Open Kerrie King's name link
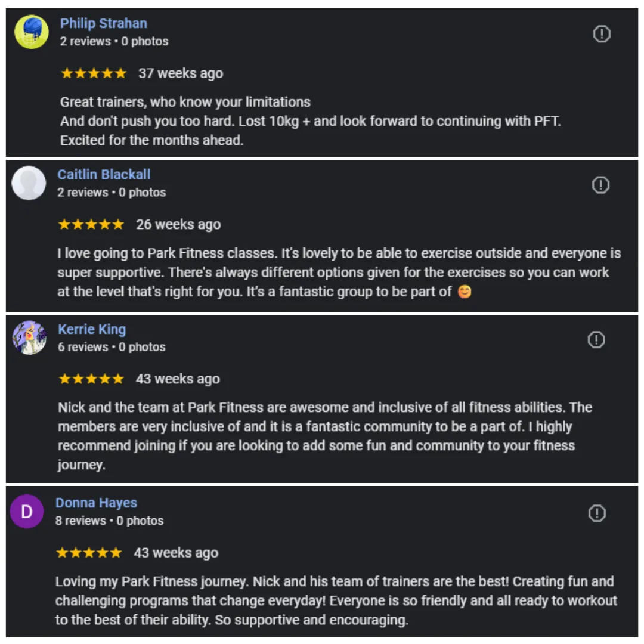 pyautogui.click(x=92, y=329)
